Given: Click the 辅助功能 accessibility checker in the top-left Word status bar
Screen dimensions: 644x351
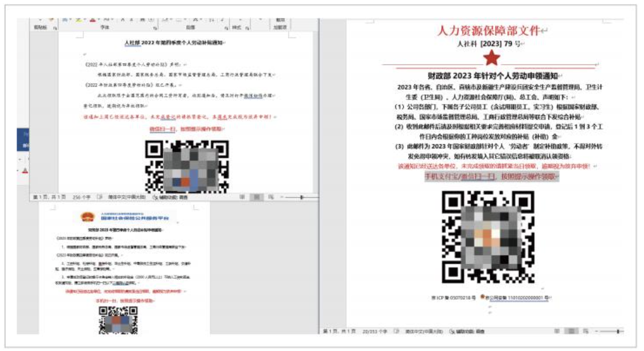Looking at the screenshot, I should click(x=171, y=197).
